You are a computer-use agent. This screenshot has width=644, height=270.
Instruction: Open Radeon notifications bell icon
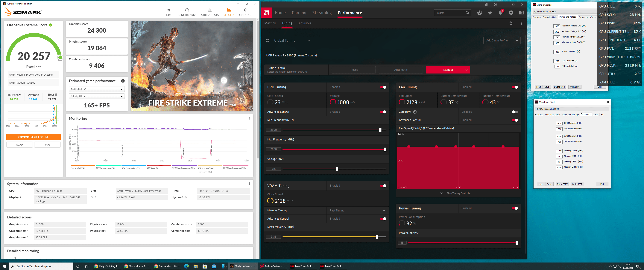(500, 13)
